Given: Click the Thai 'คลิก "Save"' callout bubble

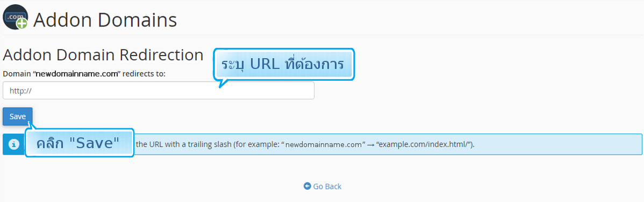Looking at the screenshot, I should [x=79, y=143].
